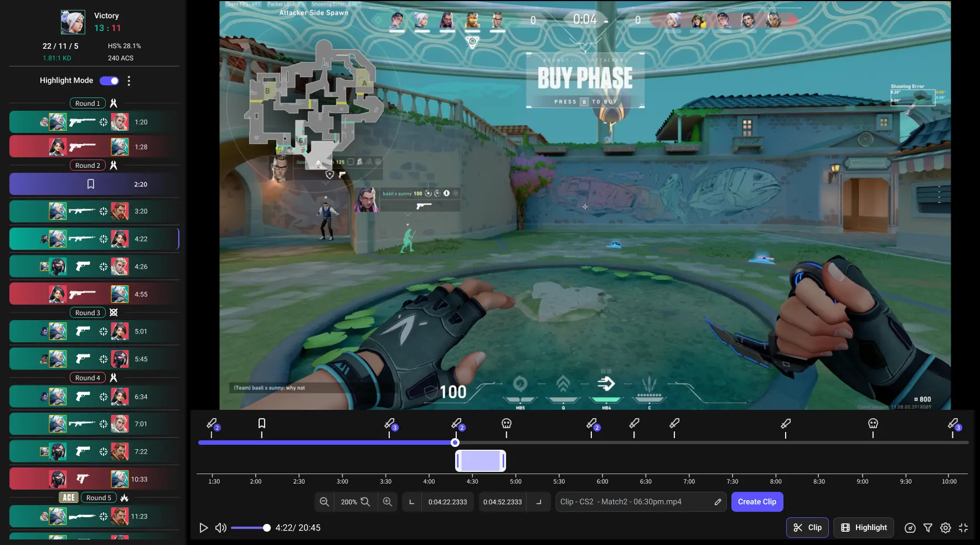Screen dimensions: 980x545
Task: Open the kill event at 3:20
Action: pyautogui.click(x=94, y=211)
